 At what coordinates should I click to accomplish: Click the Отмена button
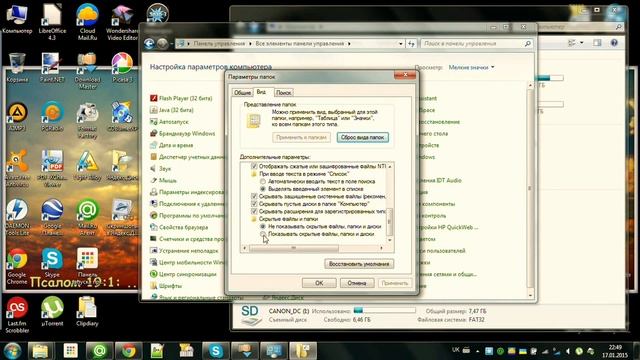click(357, 283)
